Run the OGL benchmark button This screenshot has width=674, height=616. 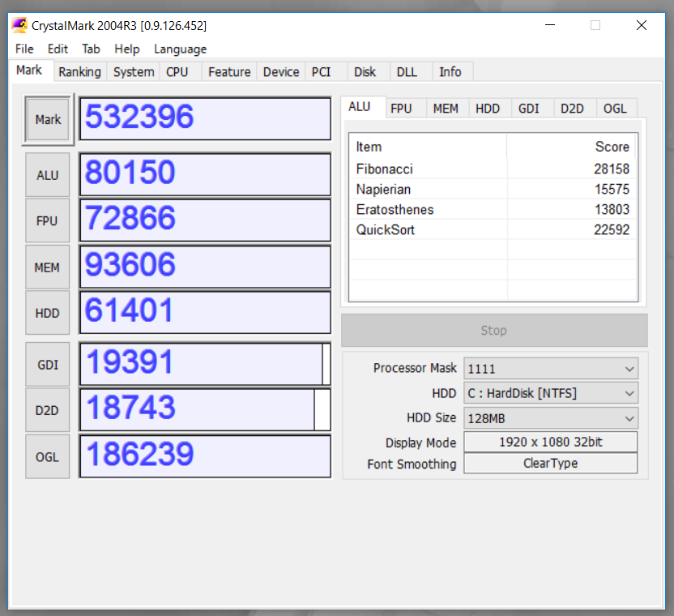(47, 457)
